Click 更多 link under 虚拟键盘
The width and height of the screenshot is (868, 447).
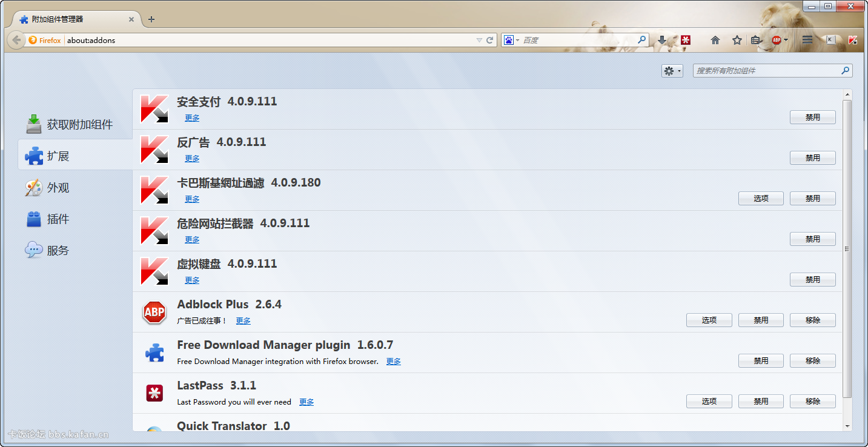192,280
